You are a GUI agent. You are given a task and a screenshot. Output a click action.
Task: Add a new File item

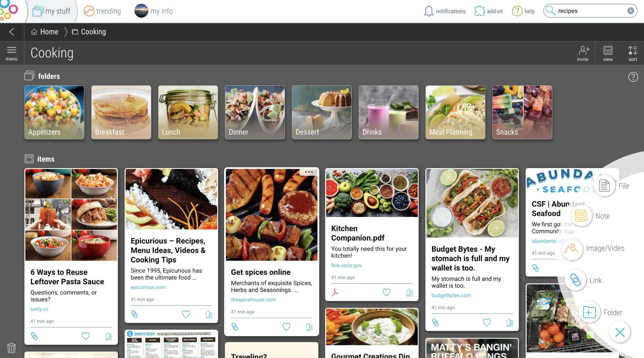tap(604, 186)
